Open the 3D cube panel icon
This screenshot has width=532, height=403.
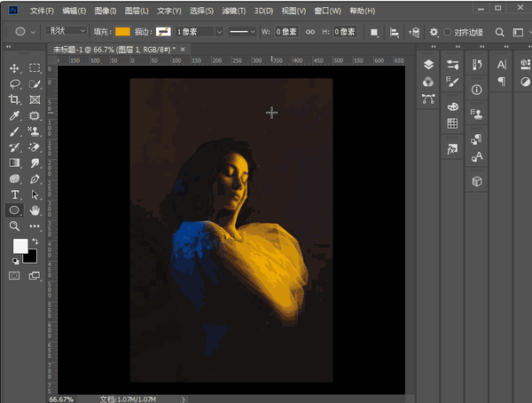click(x=477, y=181)
